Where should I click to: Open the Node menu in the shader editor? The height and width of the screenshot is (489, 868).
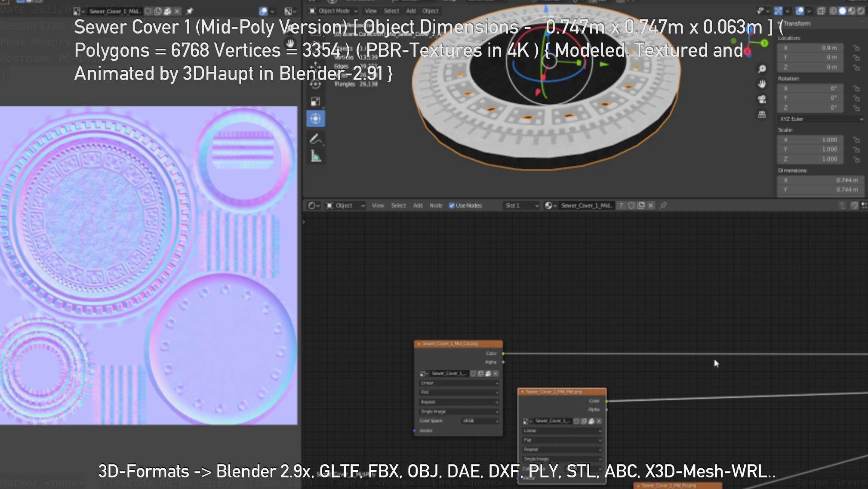point(436,205)
